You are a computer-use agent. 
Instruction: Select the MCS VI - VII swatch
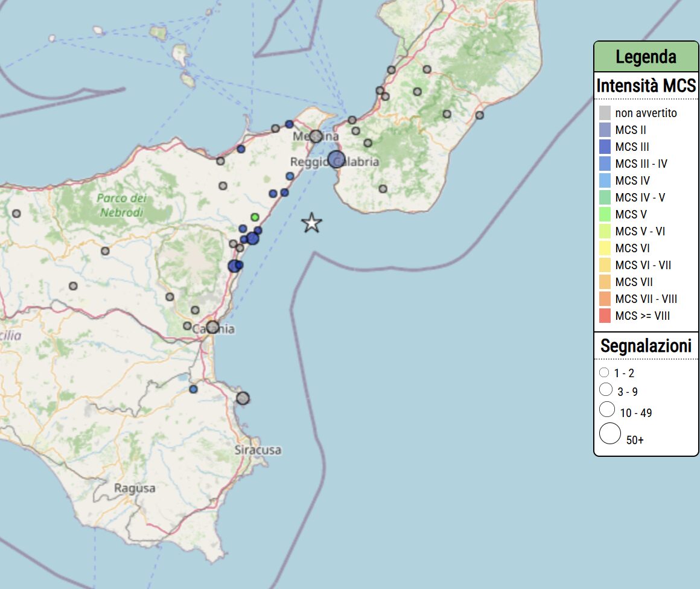(605, 265)
